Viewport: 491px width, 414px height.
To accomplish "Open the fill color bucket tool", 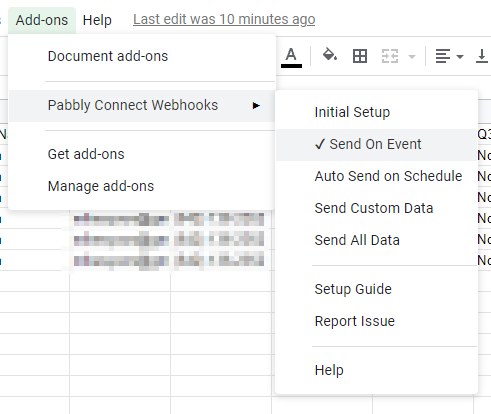I will point(330,55).
